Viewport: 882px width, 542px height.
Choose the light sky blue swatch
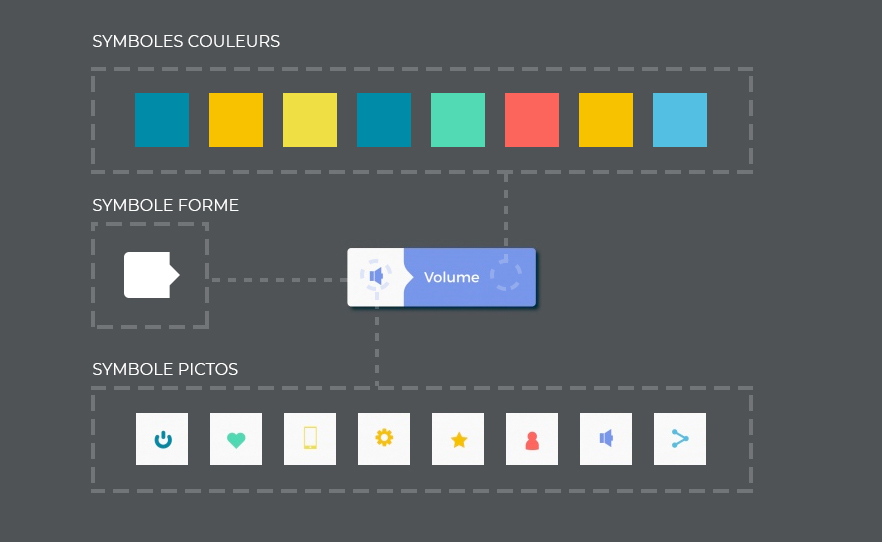click(x=680, y=120)
